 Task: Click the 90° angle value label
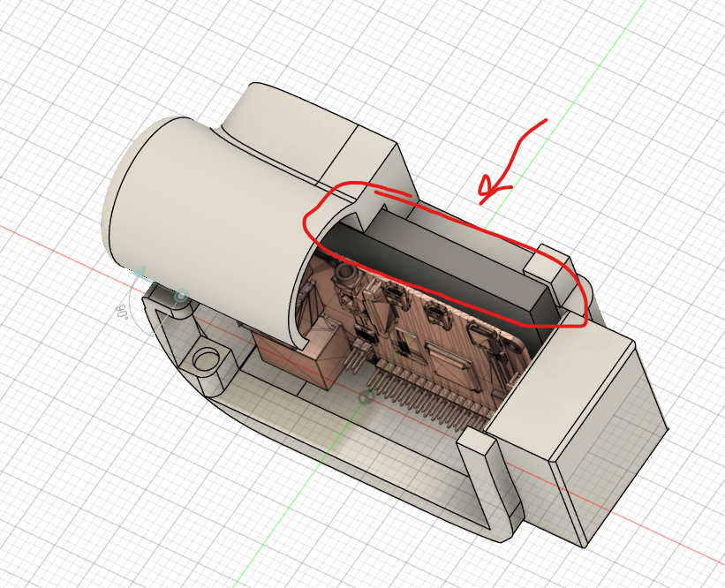coord(123,312)
